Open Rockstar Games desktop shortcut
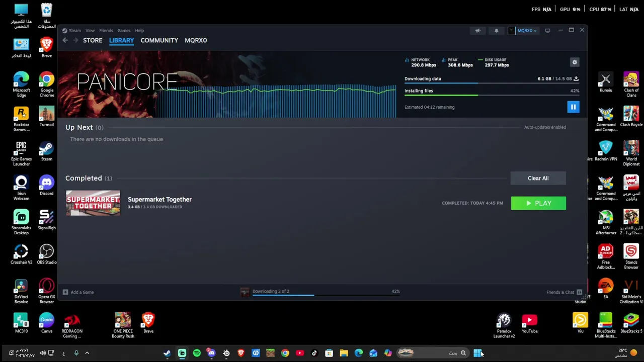Viewport: 644px width, 362px height. [x=21, y=119]
